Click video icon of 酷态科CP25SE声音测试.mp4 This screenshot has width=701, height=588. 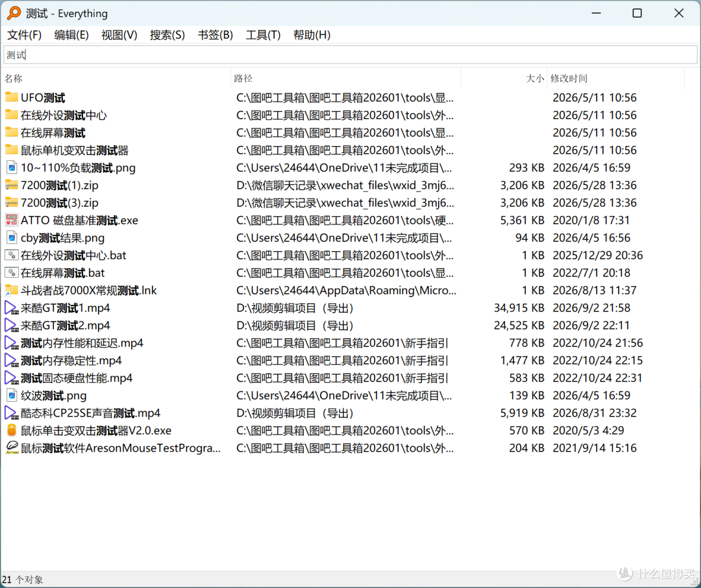pos(12,413)
